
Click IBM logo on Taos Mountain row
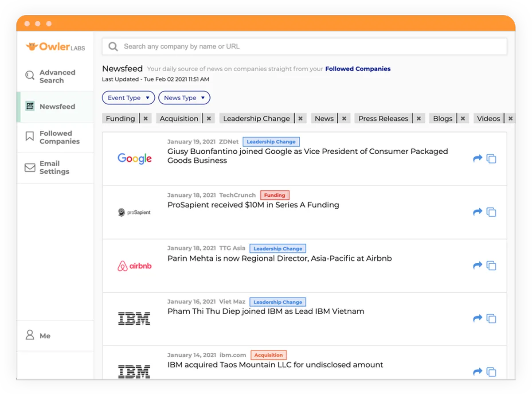coord(134,372)
